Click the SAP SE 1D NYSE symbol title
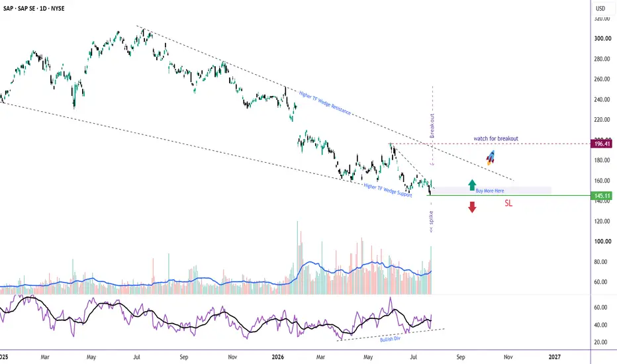 tap(34, 8)
